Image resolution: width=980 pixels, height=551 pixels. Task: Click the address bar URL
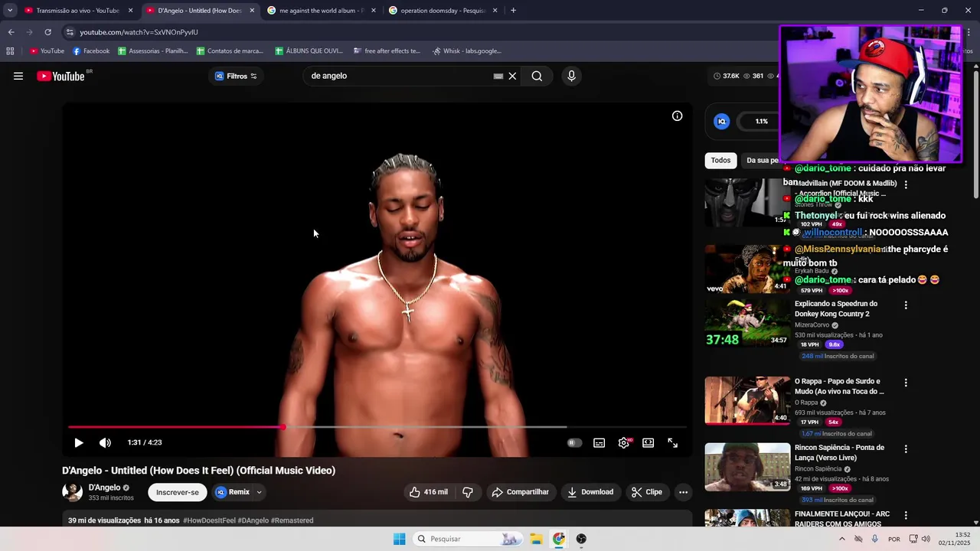point(139,32)
